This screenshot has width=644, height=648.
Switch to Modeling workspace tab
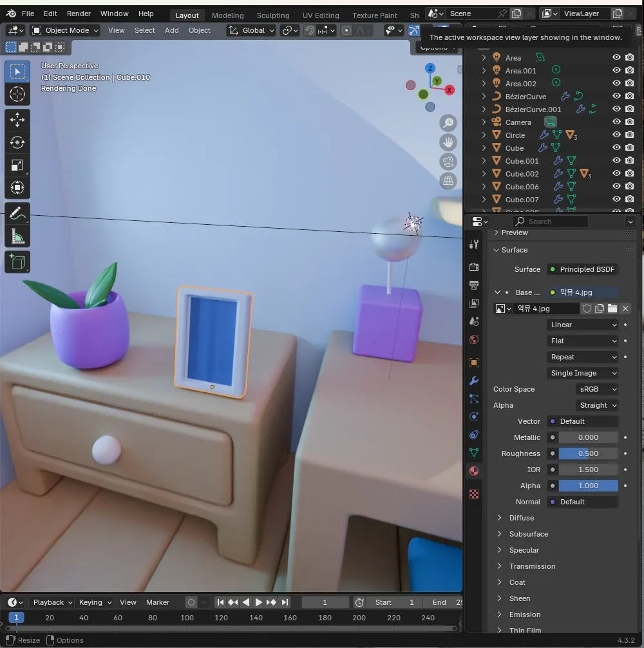tap(227, 15)
